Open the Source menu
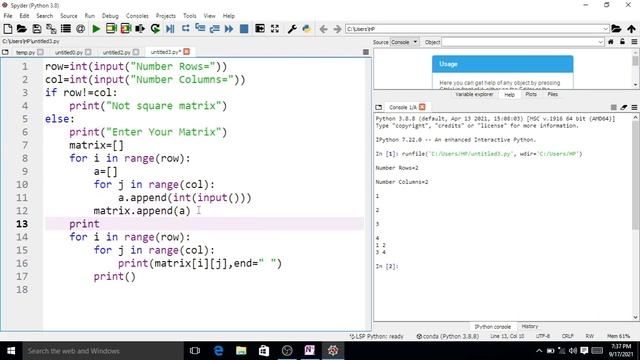Screen dimensions: 640x360 (69, 16)
